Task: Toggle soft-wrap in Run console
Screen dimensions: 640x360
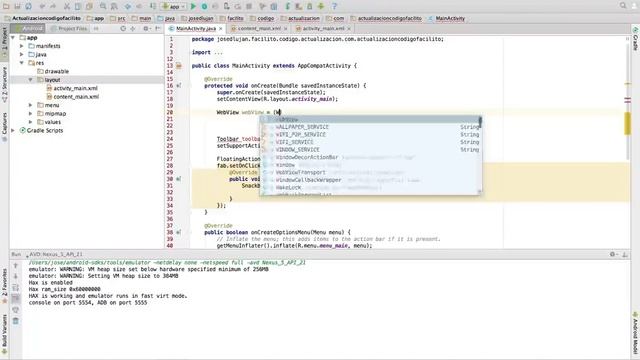Action: pyautogui.click(x=16, y=288)
